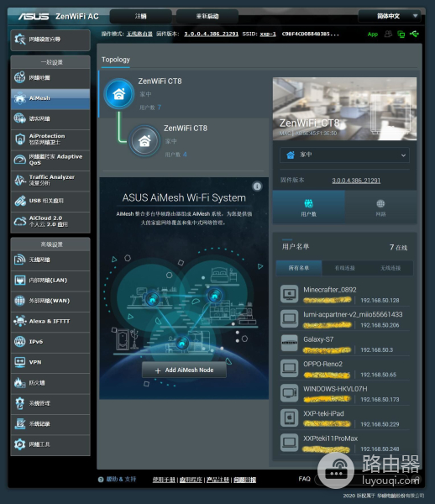
Task: Open the utilities (应用程序) footer link
Action: point(191,480)
